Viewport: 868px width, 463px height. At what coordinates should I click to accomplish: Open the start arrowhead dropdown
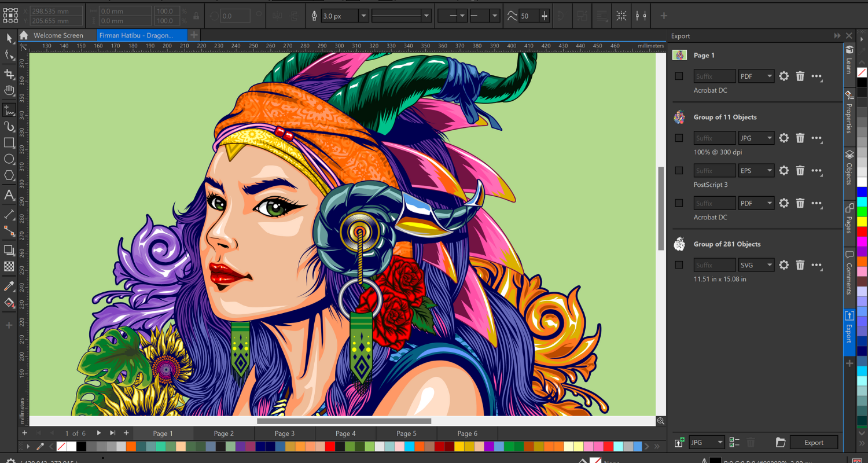453,16
